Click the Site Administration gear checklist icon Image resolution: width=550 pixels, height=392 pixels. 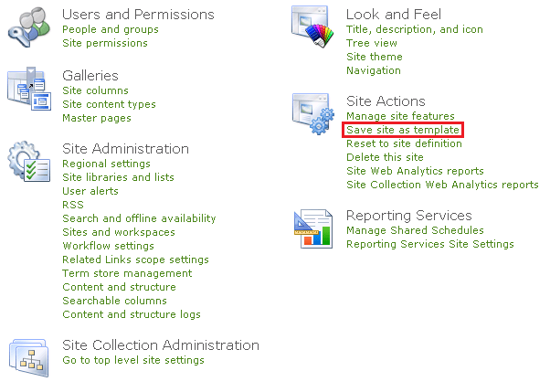tap(29, 162)
